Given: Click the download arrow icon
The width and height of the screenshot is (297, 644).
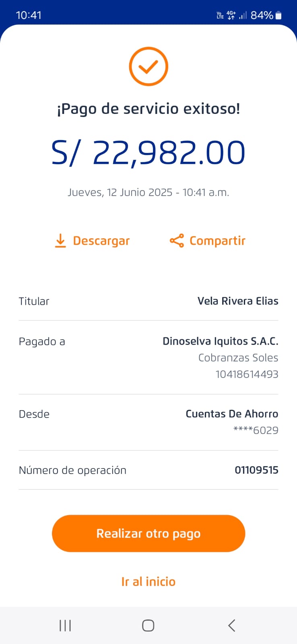Looking at the screenshot, I should point(60,240).
